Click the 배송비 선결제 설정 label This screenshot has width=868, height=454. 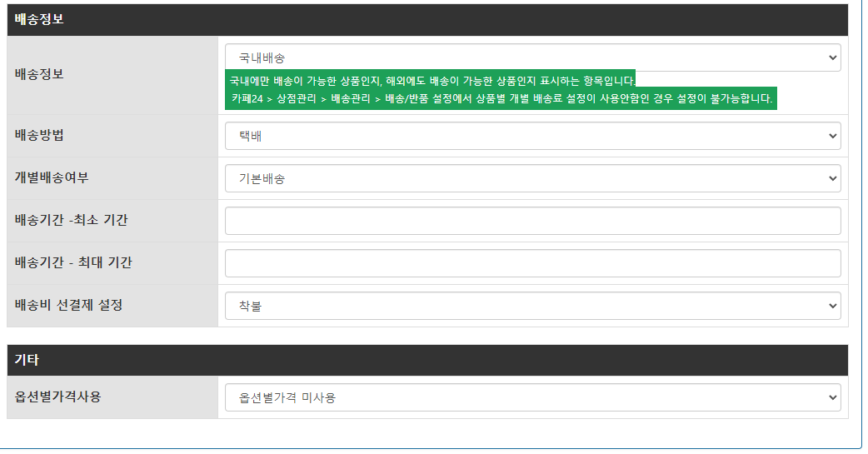[68, 306]
